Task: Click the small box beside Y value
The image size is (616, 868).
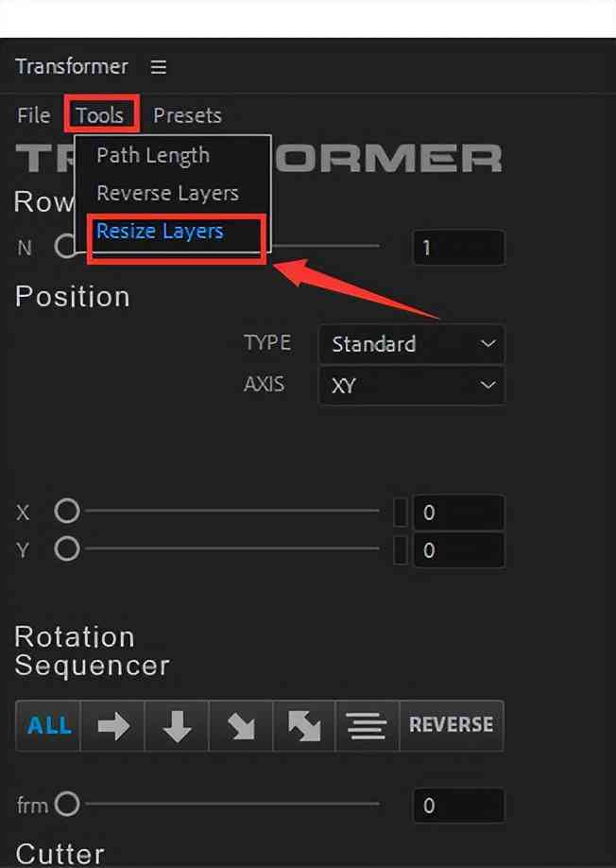Action: (401, 549)
